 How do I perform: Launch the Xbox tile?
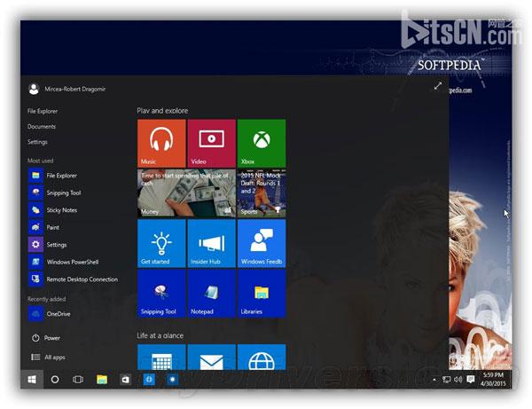262,143
